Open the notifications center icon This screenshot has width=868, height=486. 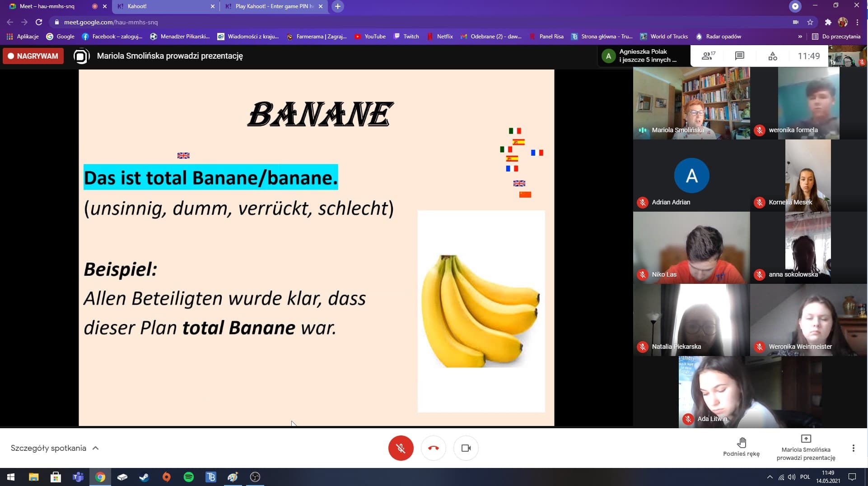coord(852,477)
